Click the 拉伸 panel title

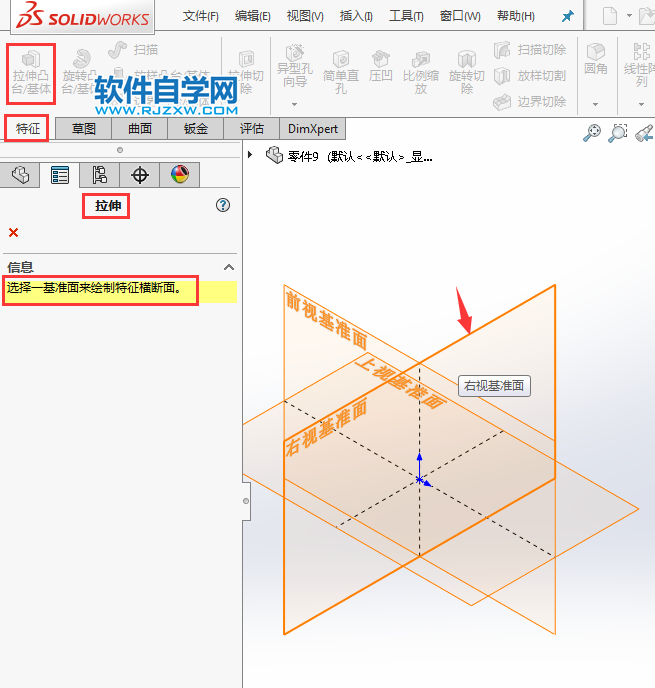click(108, 205)
